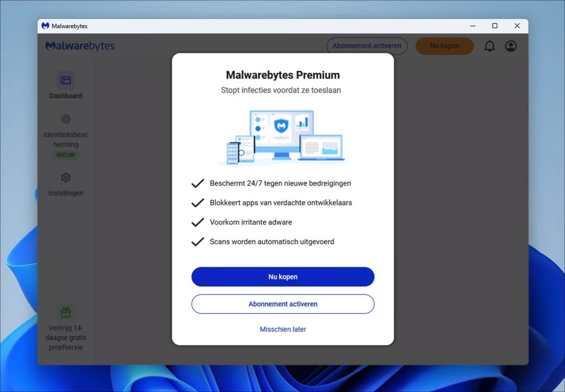Dismiss dialog with Misschien later
Screen dimensions: 565x392
(x=282, y=329)
